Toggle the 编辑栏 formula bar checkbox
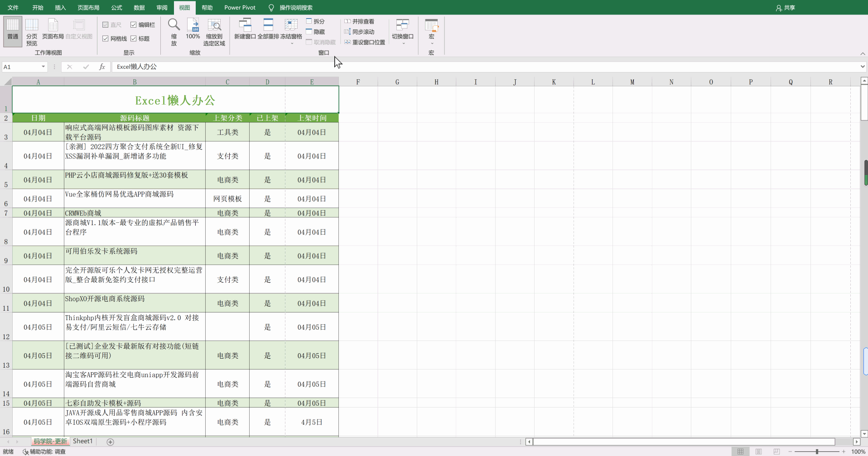 143,24
